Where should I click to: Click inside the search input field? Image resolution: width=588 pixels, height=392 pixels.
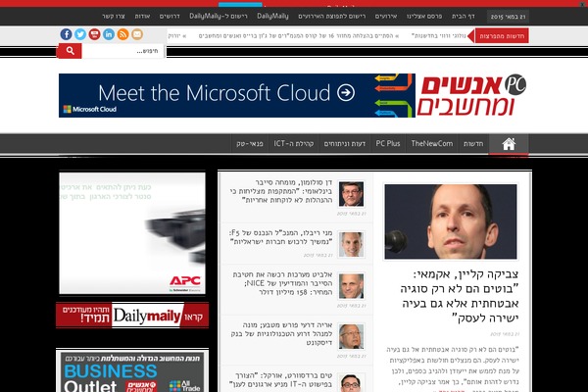[x=123, y=51]
